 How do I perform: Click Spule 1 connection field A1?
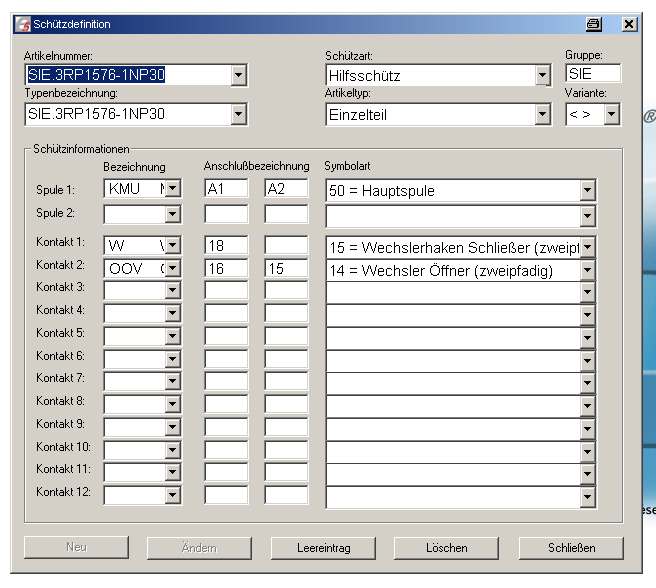tap(226, 188)
